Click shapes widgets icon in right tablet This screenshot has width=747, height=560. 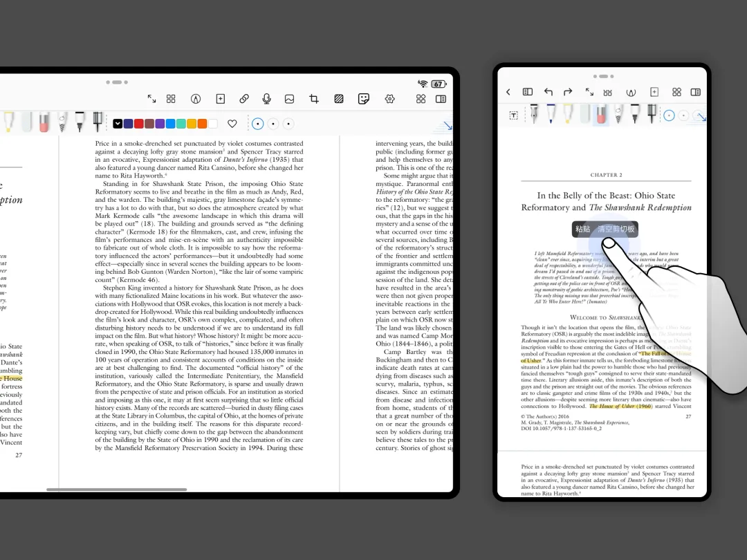click(x=676, y=92)
